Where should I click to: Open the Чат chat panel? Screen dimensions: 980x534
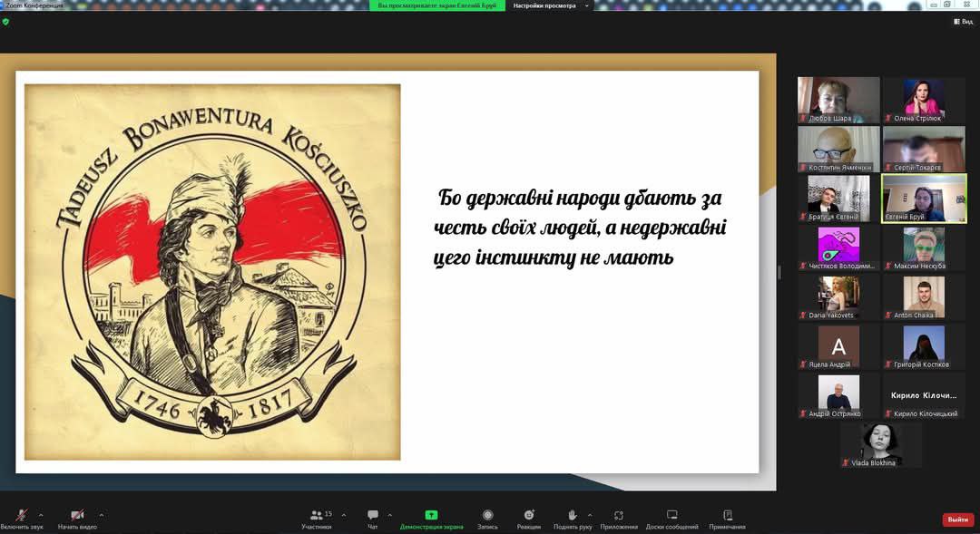coord(373,519)
